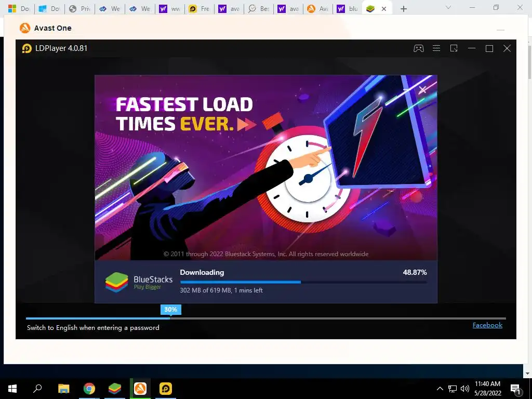532x399 pixels.
Task: Restore down the browser window
Action: pyautogui.click(x=496, y=7)
